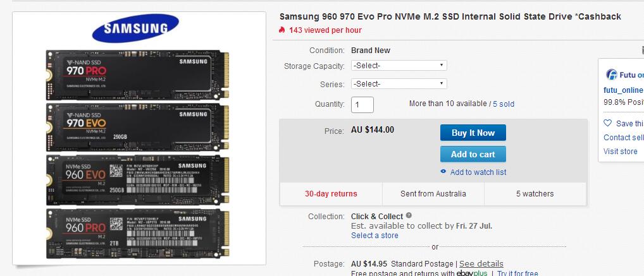Open See details for postage
The height and width of the screenshot is (276, 644).
[481, 264]
